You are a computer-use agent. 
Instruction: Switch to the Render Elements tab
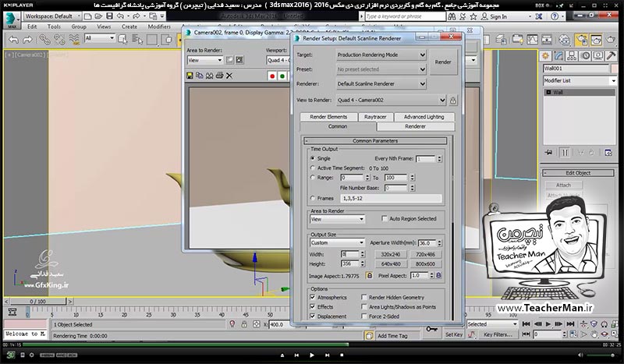pos(328,117)
